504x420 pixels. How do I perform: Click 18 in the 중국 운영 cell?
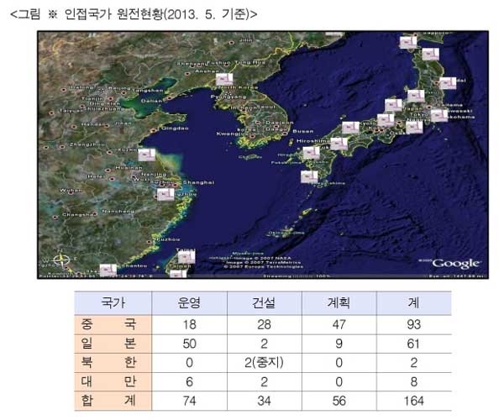(x=189, y=324)
